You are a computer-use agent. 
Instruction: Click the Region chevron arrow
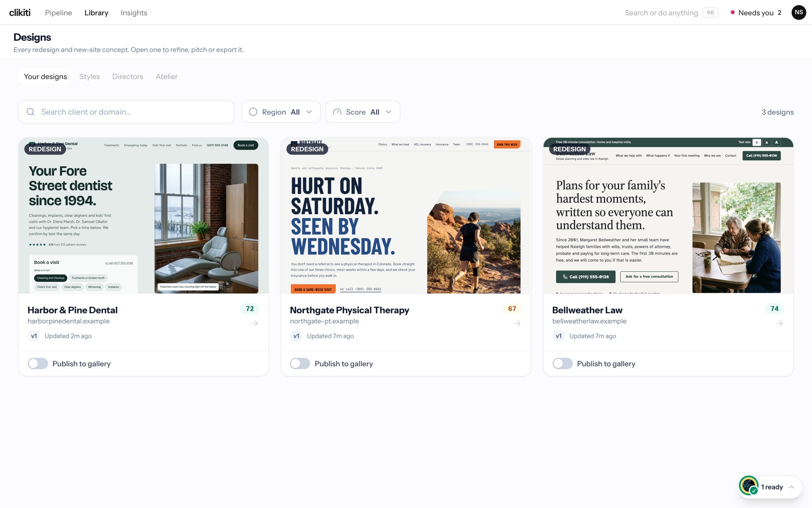[x=309, y=112]
